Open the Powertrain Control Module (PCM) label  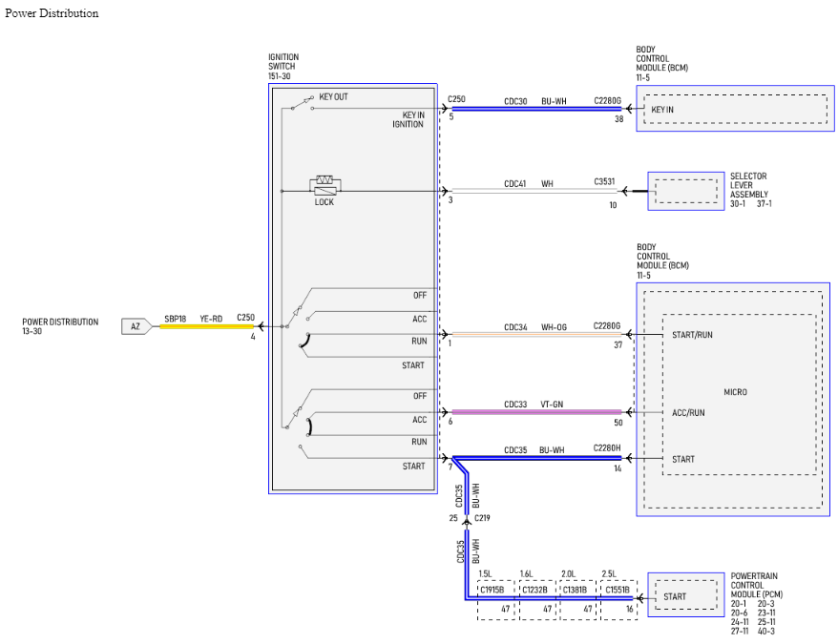[756, 585]
